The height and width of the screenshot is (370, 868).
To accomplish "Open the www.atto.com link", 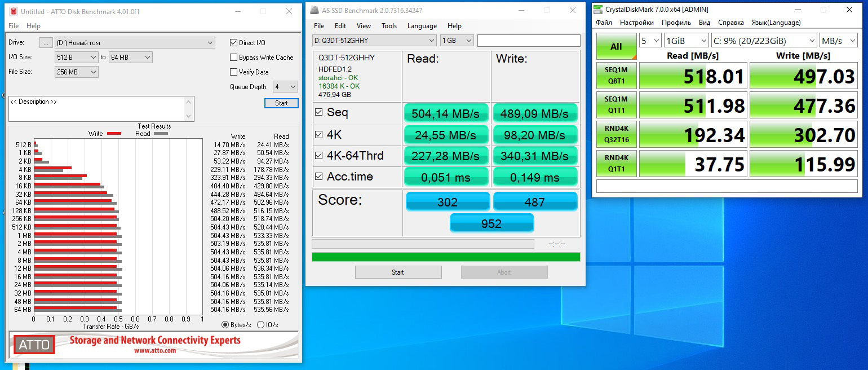I will tap(154, 350).
